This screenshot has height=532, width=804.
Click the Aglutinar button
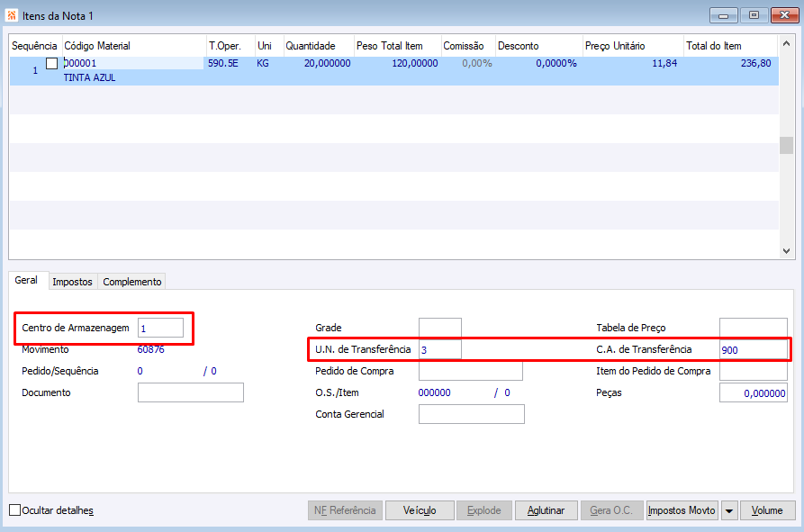[547, 510]
